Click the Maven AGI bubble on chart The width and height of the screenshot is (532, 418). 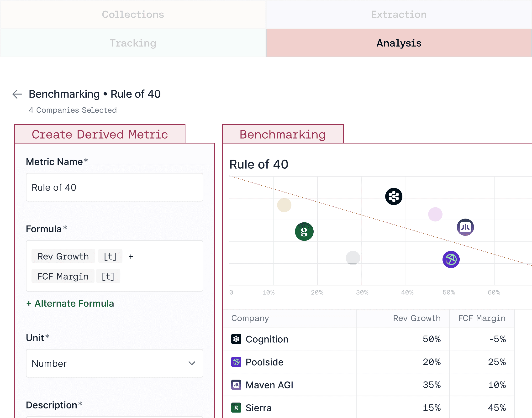pos(465,227)
